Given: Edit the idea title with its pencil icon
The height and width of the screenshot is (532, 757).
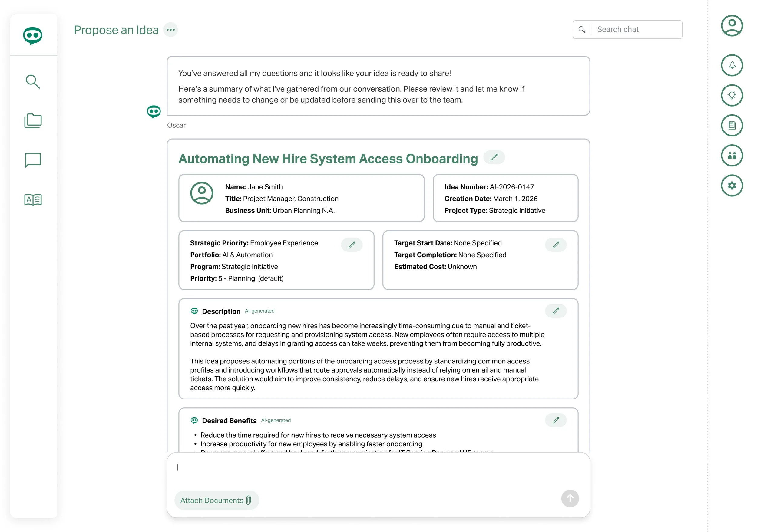Looking at the screenshot, I should tap(494, 157).
